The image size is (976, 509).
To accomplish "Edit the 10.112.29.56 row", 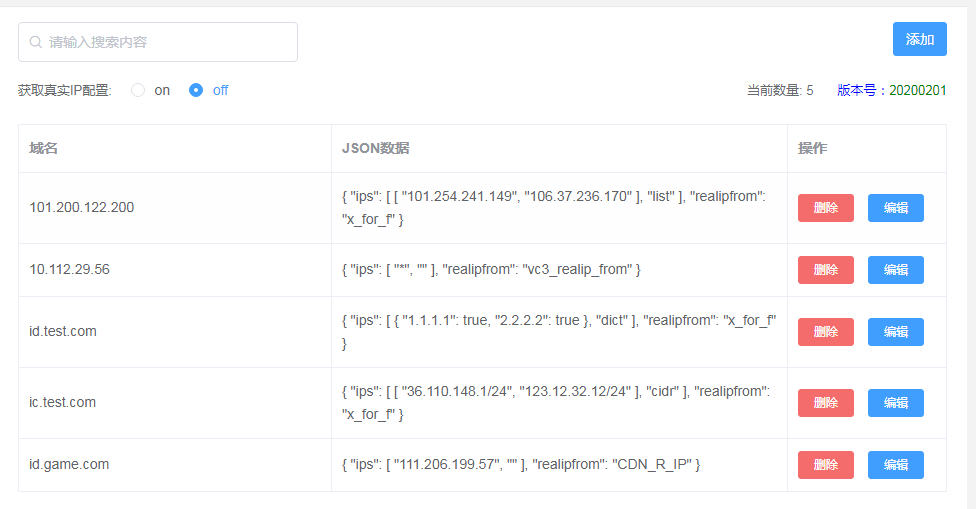I will (896, 270).
